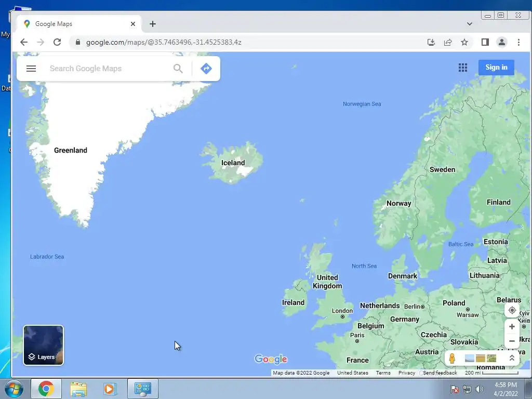The height and width of the screenshot is (399, 532).
Task: Reload the page with the refresh icon
Action: pyautogui.click(x=57, y=42)
